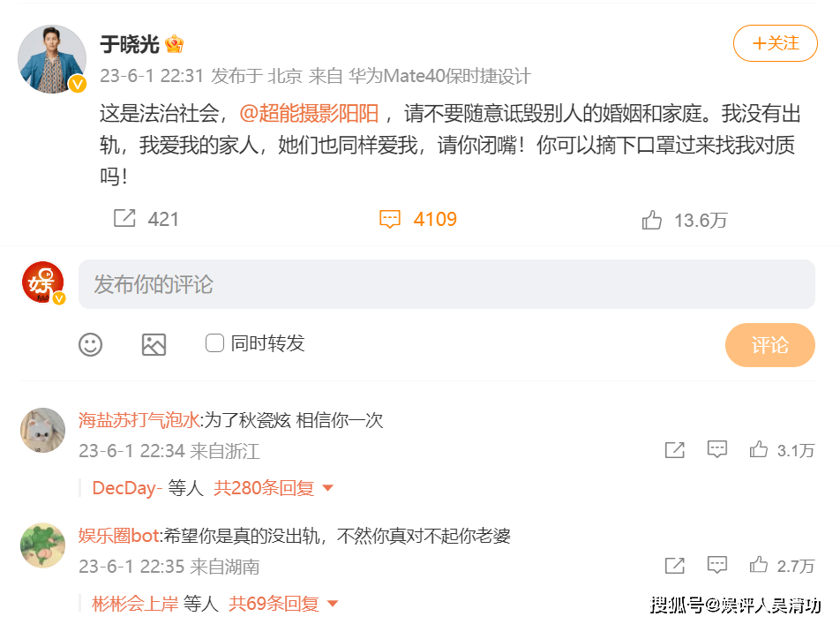Open the 海盐苏打气泡水 username link

pyautogui.click(x=139, y=420)
